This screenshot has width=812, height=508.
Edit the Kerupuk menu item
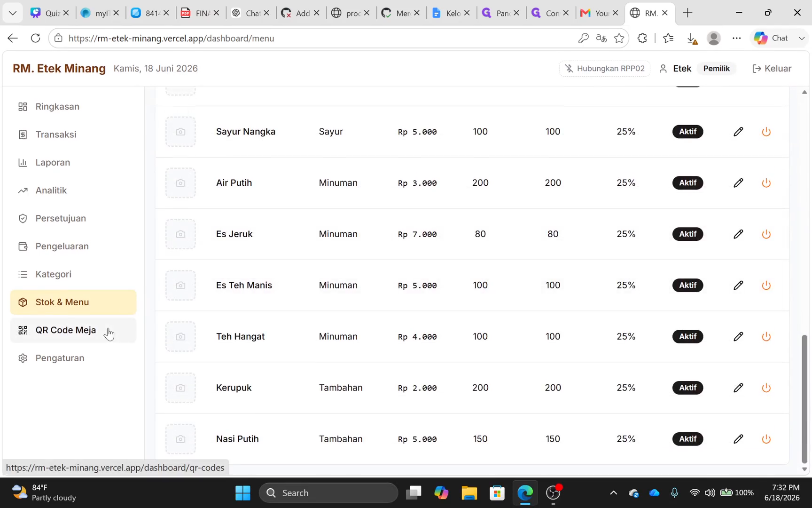tap(738, 388)
